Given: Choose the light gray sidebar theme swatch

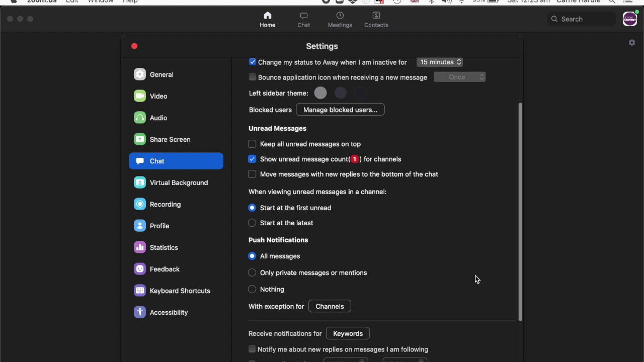Looking at the screenshot, I should 320,93.
